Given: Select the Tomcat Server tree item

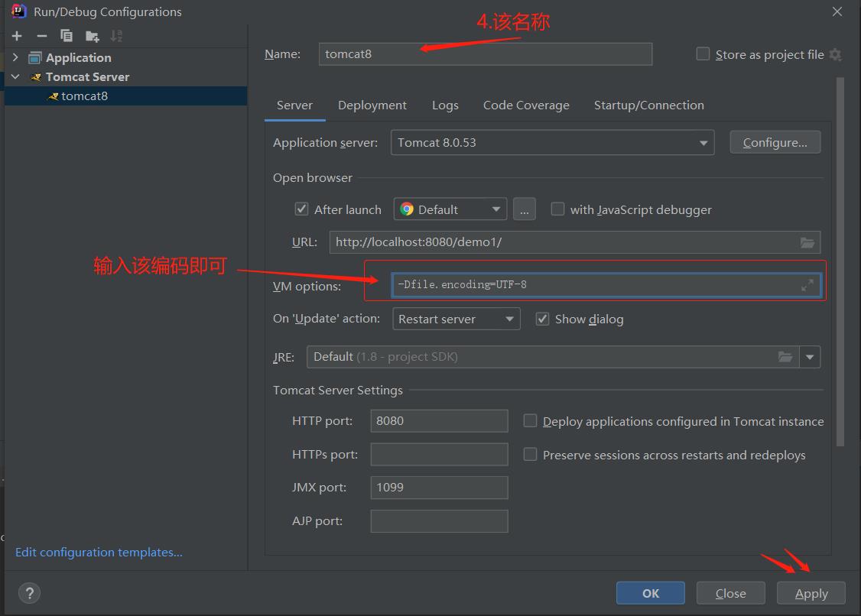Looking at the screenshot, I should (x=125, y=77).
